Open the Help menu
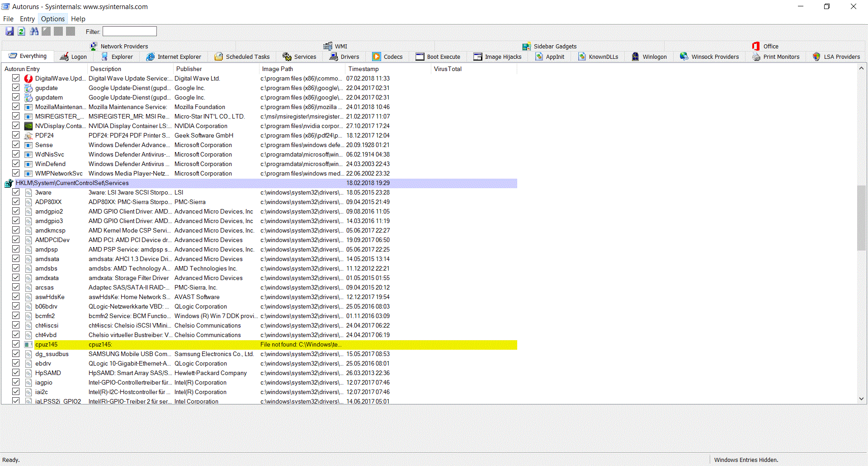Viewport: 868px width, 466px height. pos(78,19)
